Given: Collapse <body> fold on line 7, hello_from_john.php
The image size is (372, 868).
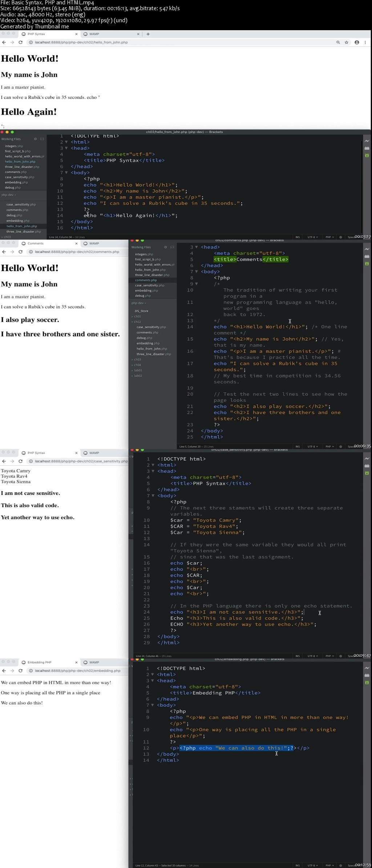Looking at the screenshot, I should [66, 173].
